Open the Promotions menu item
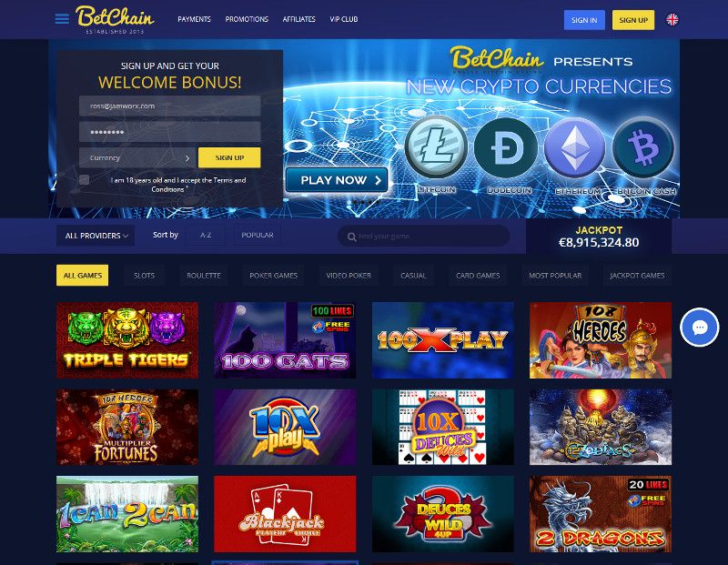The width and height of the screenshot is (728, 565). 247,19
